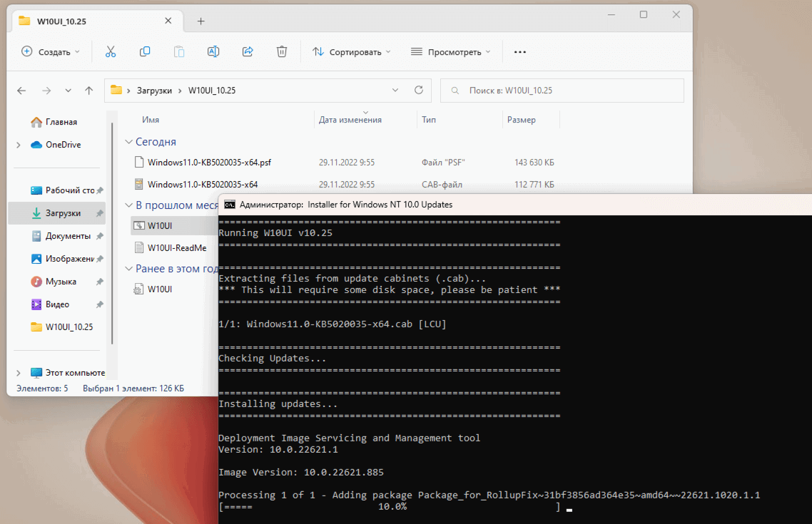
Task: Open recent locations dropdown next to navigation arrows
Action: click(x=68, y=91)
